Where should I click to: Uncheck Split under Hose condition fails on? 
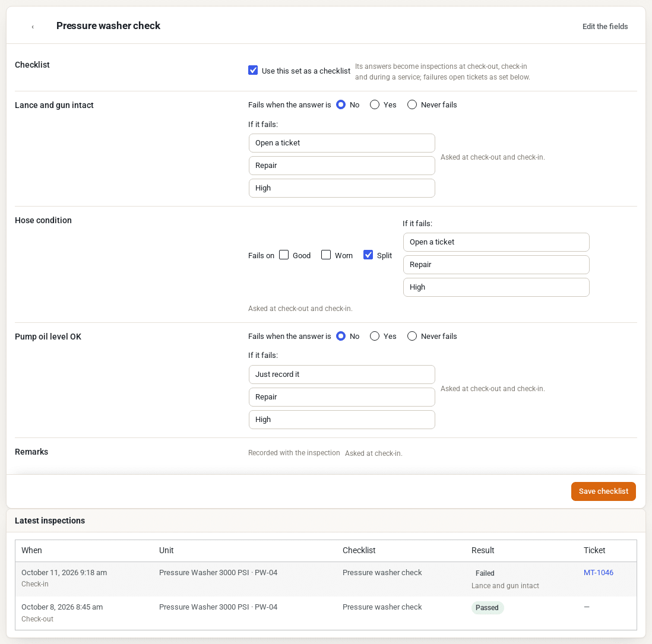tap(368, 255)
